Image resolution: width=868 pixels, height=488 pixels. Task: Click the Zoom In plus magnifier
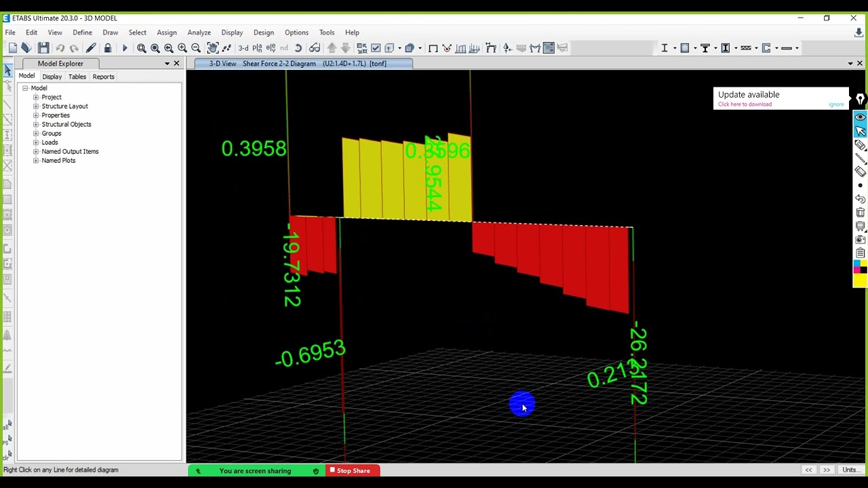(x=182, y=48)
